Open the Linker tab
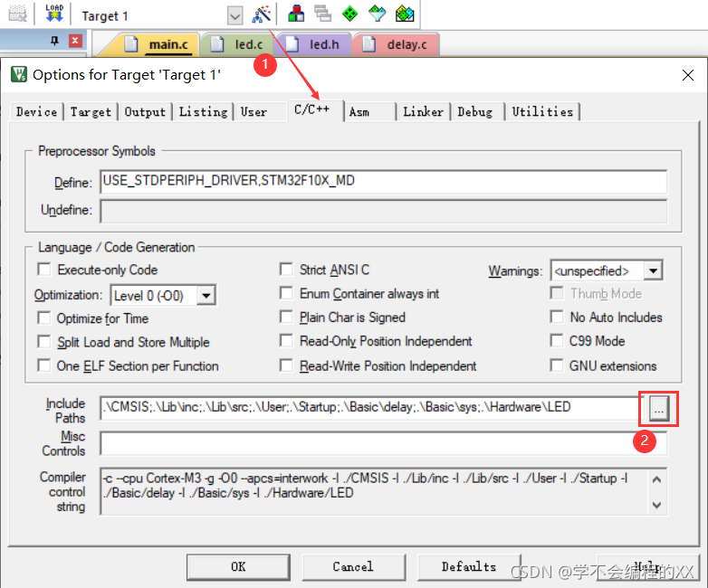The image size is (708, 588). tap(423, 111)
